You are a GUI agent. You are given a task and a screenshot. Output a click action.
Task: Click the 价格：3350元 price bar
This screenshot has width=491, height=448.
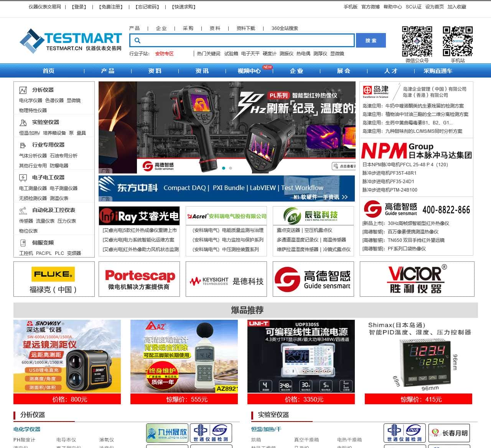coord(301,399)
